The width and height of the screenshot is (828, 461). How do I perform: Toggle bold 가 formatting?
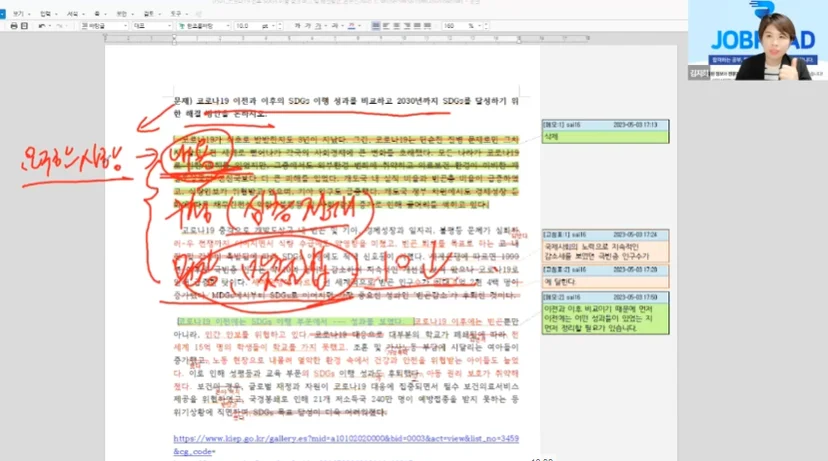click(x=297, y=26)
